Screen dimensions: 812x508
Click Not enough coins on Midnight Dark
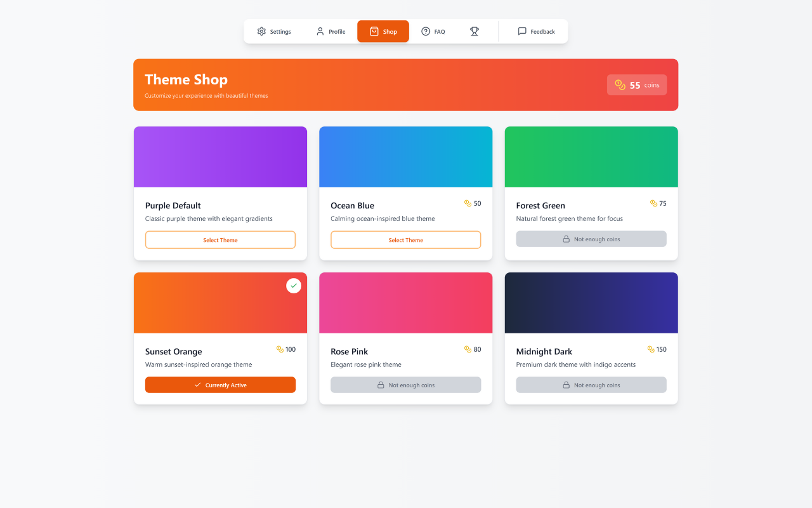[x=591, y=385]
